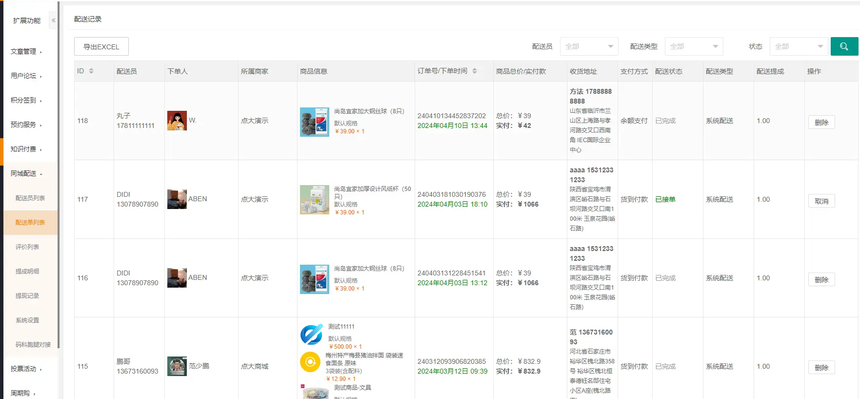The image size is (860, 399).
Task: Open 码科跑腿对接 in the sidebar
Action: coord(33,345)
